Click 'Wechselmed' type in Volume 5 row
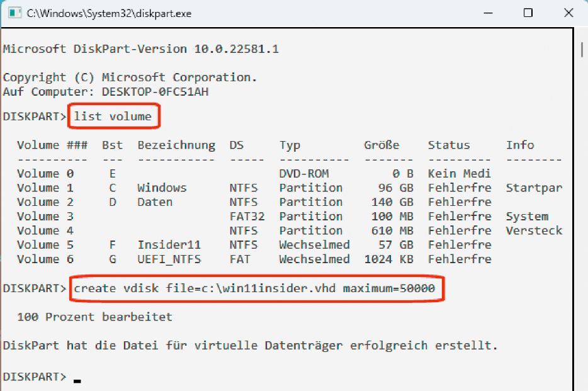Image resolution: width=588 pixels, height=391 pixels. [314, 245]
